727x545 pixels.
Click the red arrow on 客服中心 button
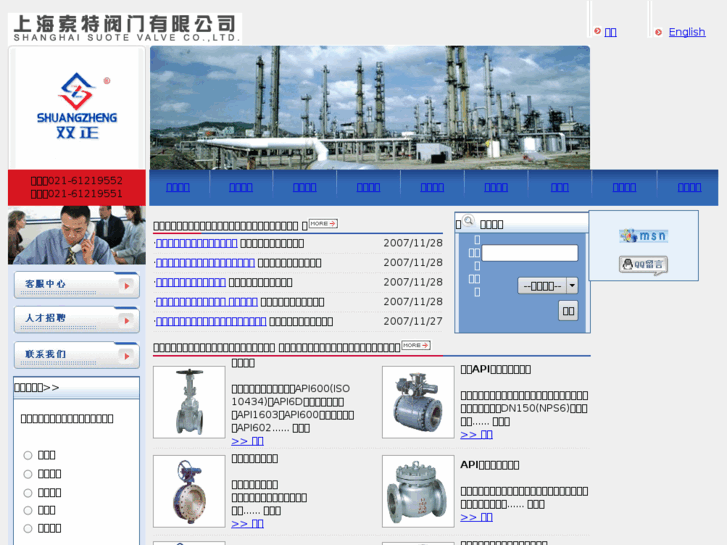126,286
